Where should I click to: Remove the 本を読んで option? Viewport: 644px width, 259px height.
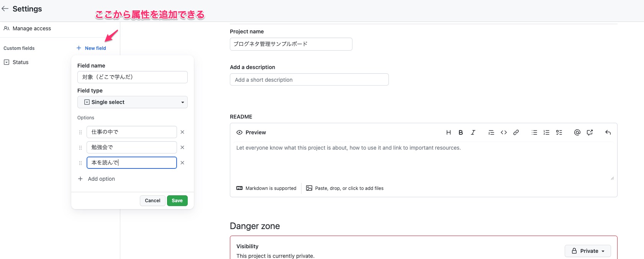[182, 163]
